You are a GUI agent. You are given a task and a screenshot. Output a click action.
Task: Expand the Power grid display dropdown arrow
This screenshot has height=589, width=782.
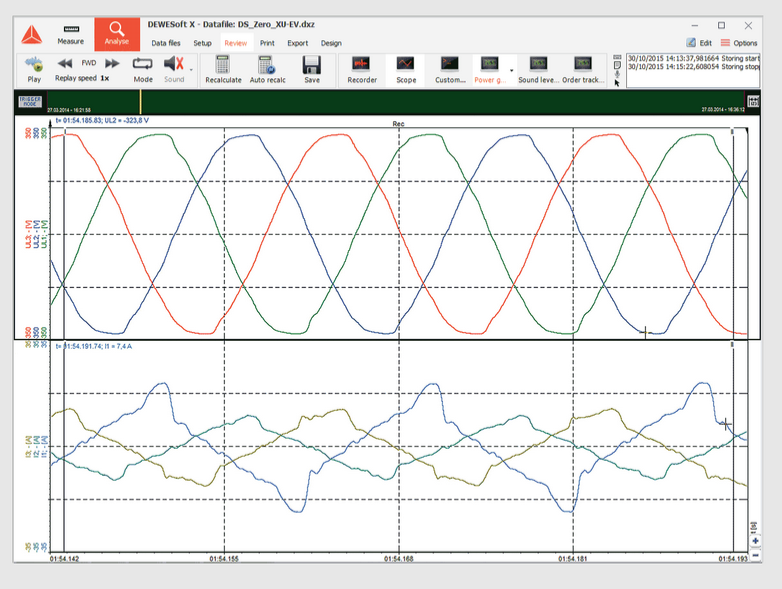512,70
